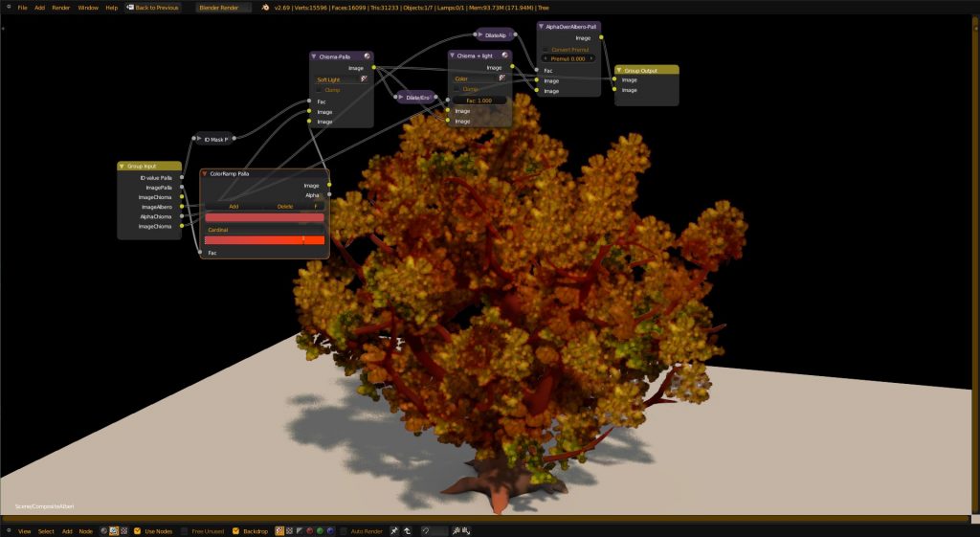The width and height of the screenshot is (980, 537).
Task: Disable the Use Nodes checkbox
Action: tap(138, 530)
